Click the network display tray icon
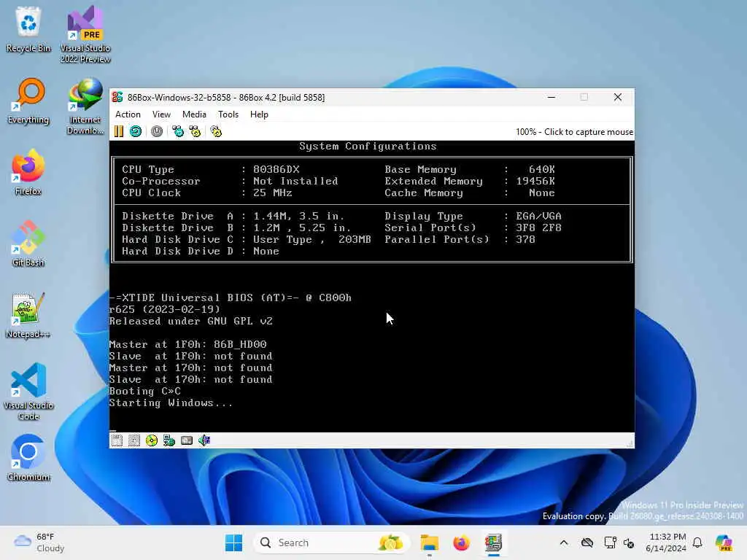Image resolution: width=747 pixels, height=560 pixels. click(x=609, y=542)
